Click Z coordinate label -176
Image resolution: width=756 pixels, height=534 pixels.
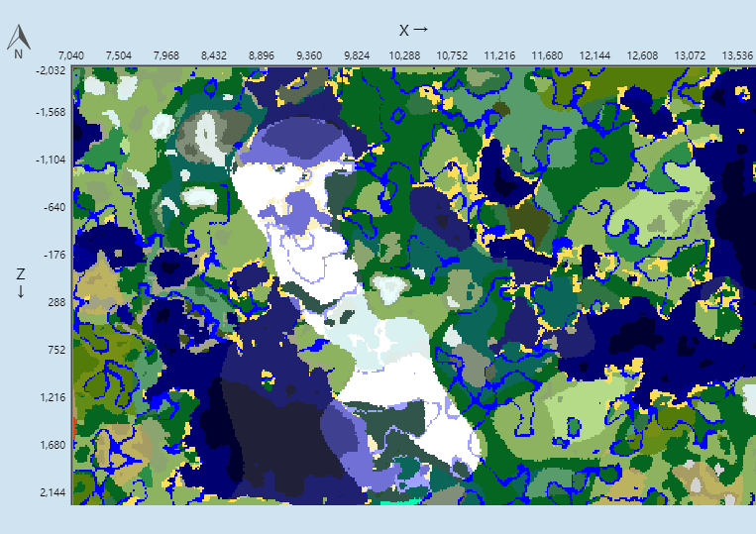54,255
